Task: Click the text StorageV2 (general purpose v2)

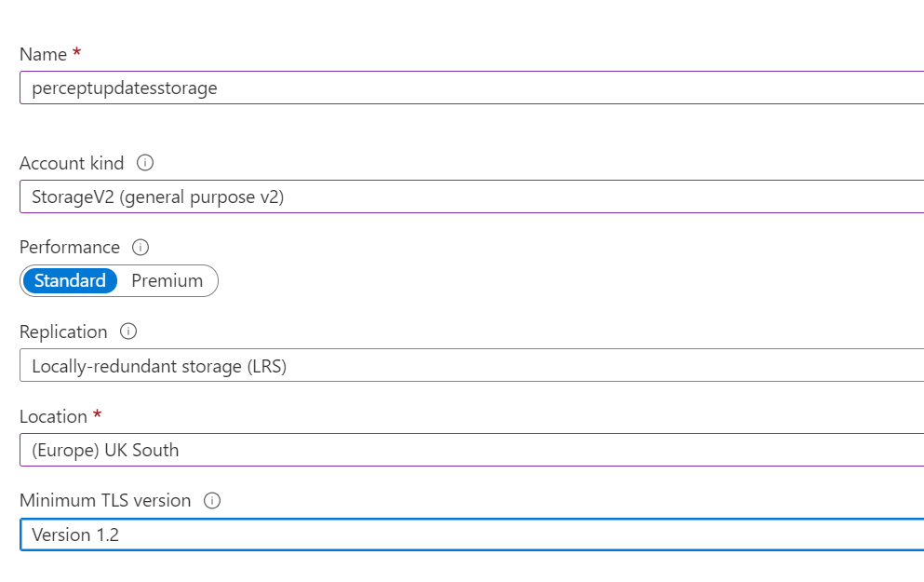Action: 157,197
